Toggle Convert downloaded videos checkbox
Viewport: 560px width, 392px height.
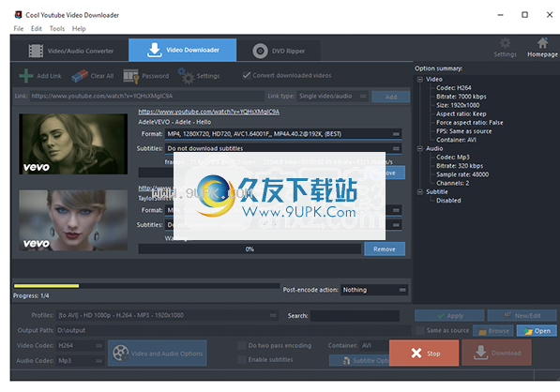[247, 75]
